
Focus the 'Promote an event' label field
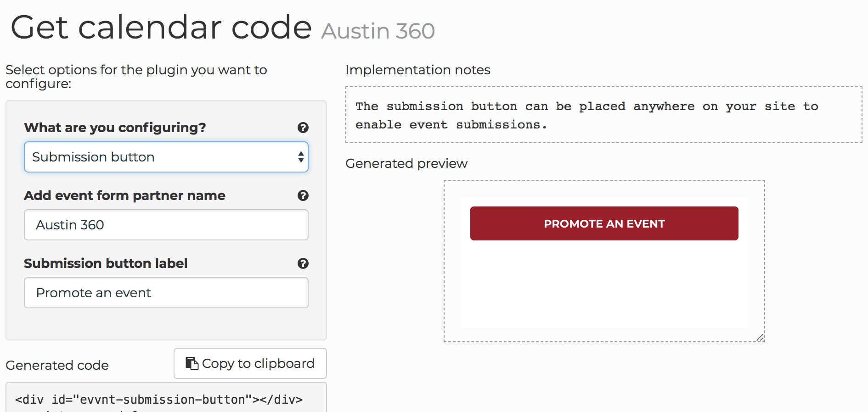pyautogui.click(x=166, y=293)
